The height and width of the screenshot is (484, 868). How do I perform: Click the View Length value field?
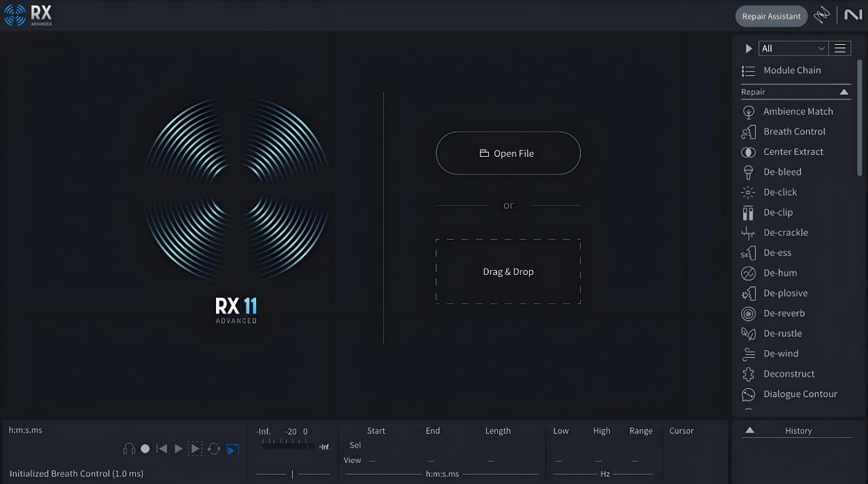[x=490, y=461]
